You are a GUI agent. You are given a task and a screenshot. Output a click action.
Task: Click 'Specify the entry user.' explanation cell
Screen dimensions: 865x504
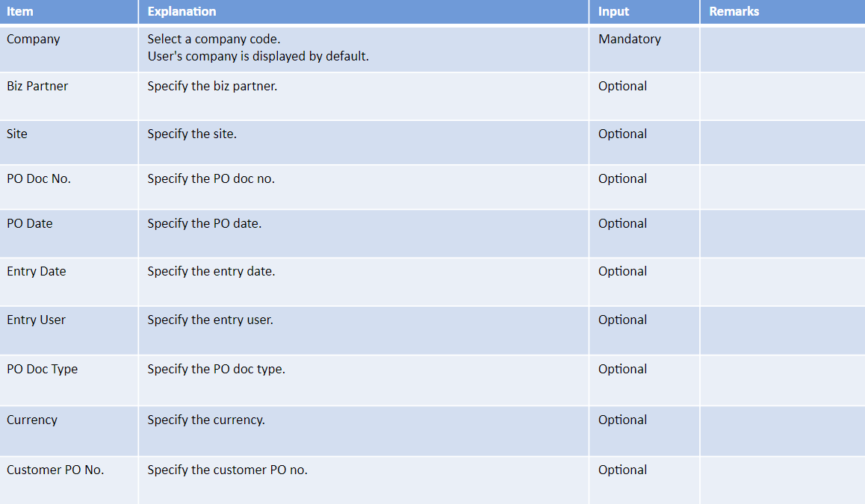point(364,330)
